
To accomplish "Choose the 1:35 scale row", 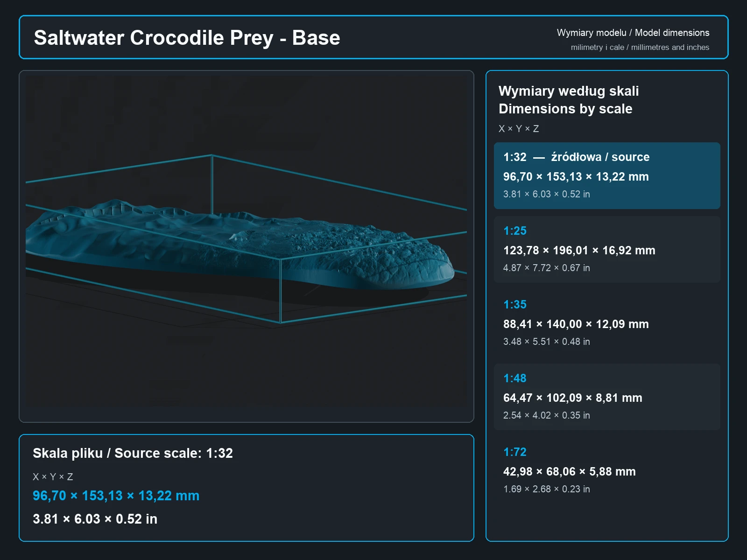I will [607, 323].
